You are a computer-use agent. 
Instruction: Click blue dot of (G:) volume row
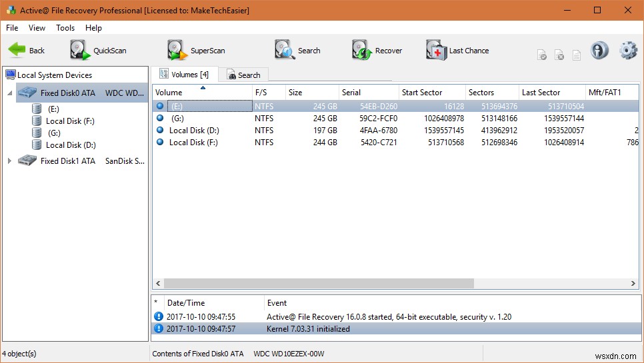[x=160, y=118]
